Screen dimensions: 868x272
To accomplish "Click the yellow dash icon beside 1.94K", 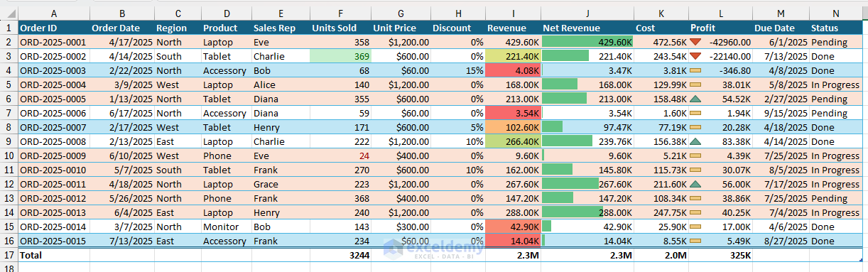I will 695,113.
